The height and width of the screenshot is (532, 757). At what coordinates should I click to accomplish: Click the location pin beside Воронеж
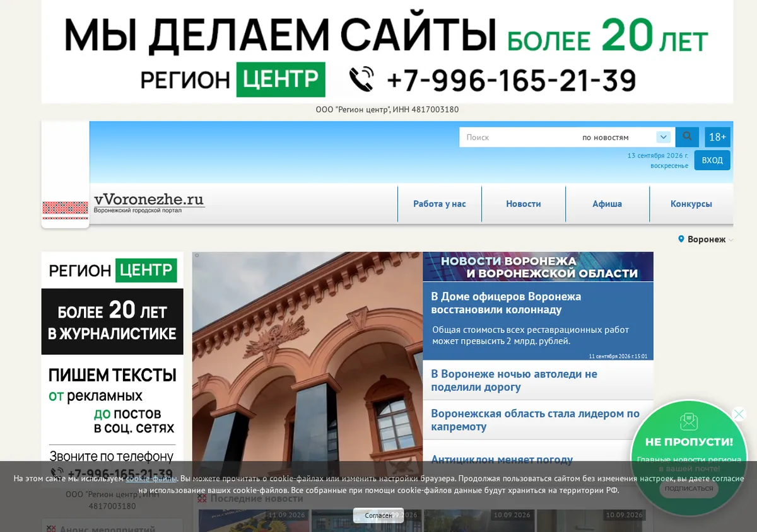[x=681, y=240]
